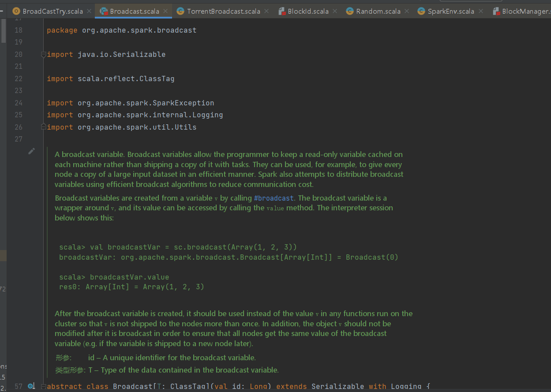Close the TorrentBroadcast.scala tab
Screen dimensions: 551x392
coord(267,11)
